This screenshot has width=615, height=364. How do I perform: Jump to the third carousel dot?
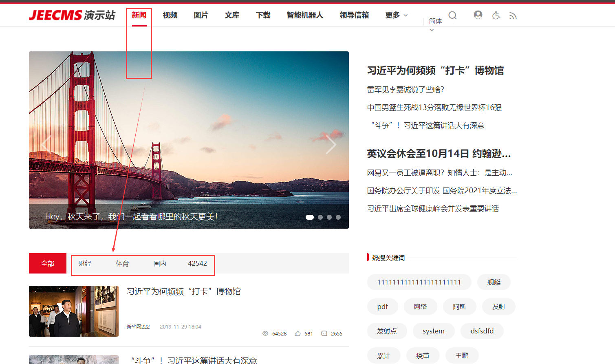(x=329, y=217)
